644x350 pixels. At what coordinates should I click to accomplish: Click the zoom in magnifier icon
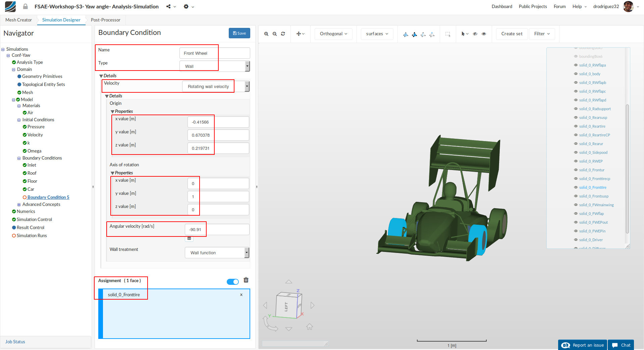(266, 34)
